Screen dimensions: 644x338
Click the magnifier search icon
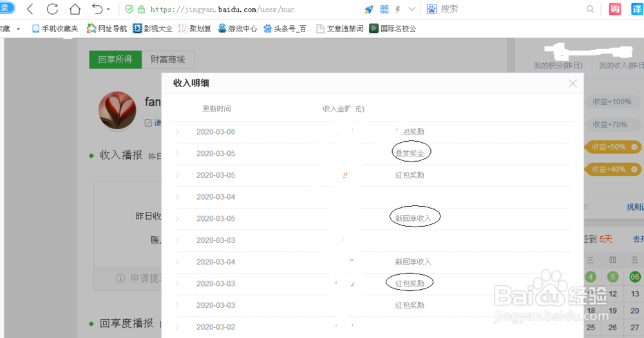pos(590,9)
